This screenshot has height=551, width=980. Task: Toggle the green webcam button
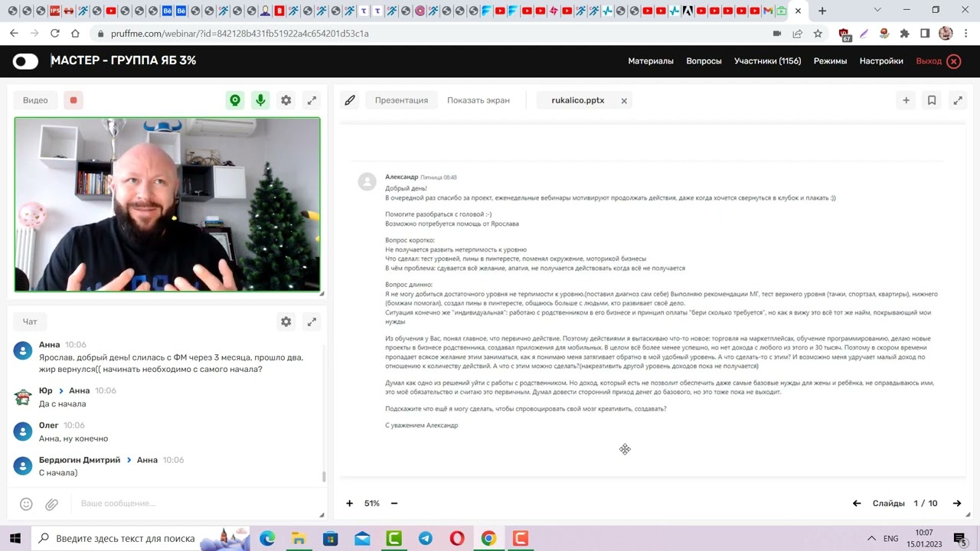[235, 100]
